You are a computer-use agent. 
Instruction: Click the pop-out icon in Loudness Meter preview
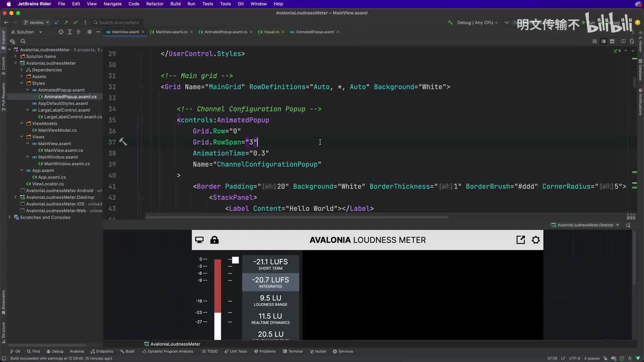tap(521, 240)
